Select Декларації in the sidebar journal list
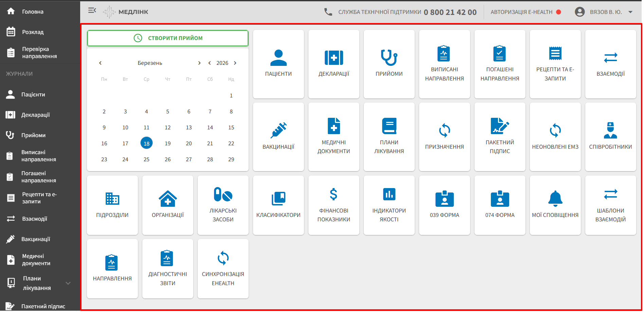The width and height of the screenshot is (644, 312). (35, 115)
